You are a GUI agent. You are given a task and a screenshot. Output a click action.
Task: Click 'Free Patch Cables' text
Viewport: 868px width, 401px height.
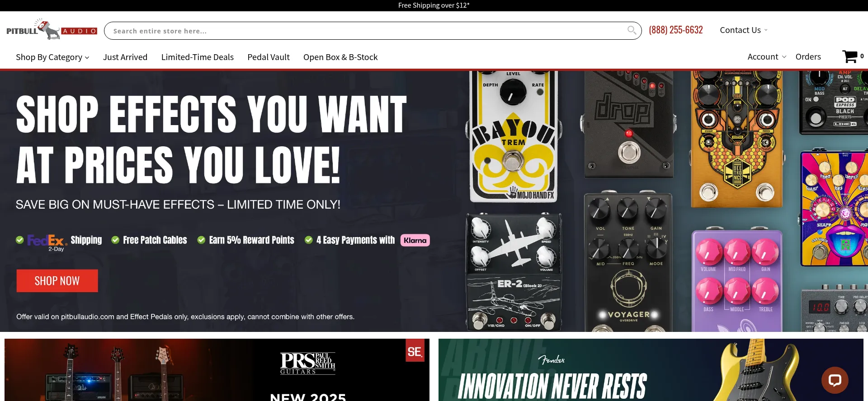pos(155,240)
